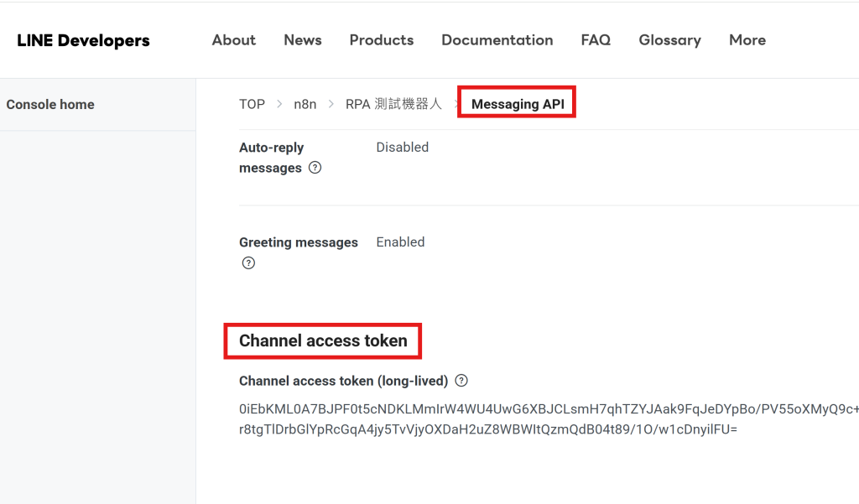859x504 pixels.
Task: Click the token line starting with 0iEbKML0A7
Action: tap(549, 409)
